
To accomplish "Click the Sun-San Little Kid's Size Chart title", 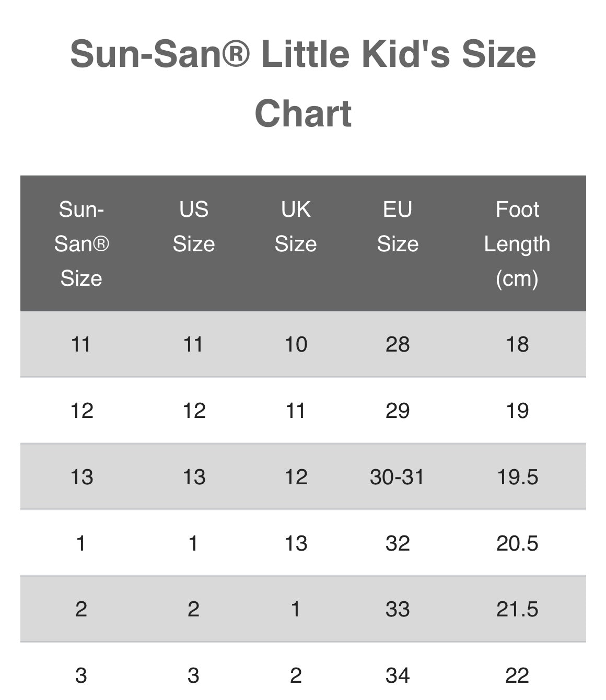I will (x=303, y=84).
